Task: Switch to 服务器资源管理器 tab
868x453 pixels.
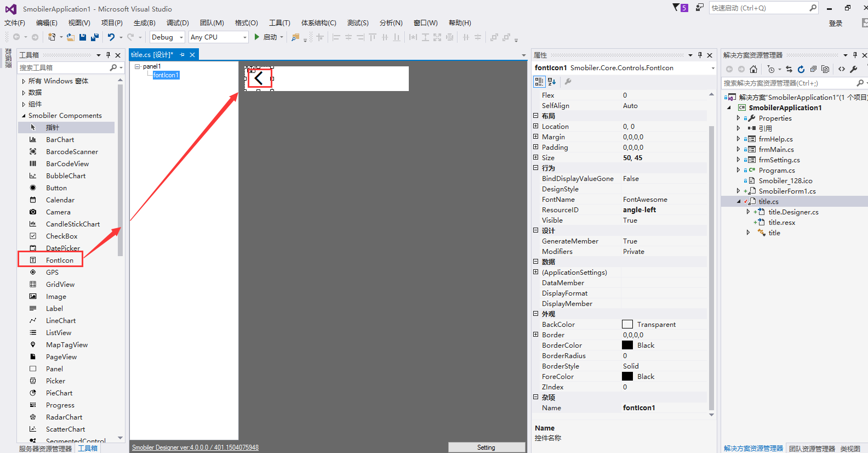Action: [45, 449]
